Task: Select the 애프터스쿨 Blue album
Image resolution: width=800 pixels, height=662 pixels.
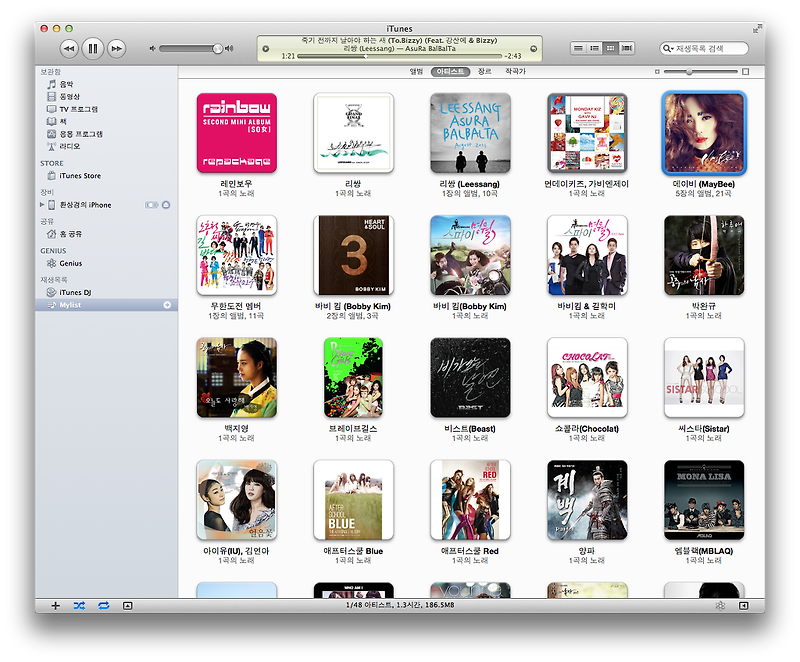Action: click(353, 500)
